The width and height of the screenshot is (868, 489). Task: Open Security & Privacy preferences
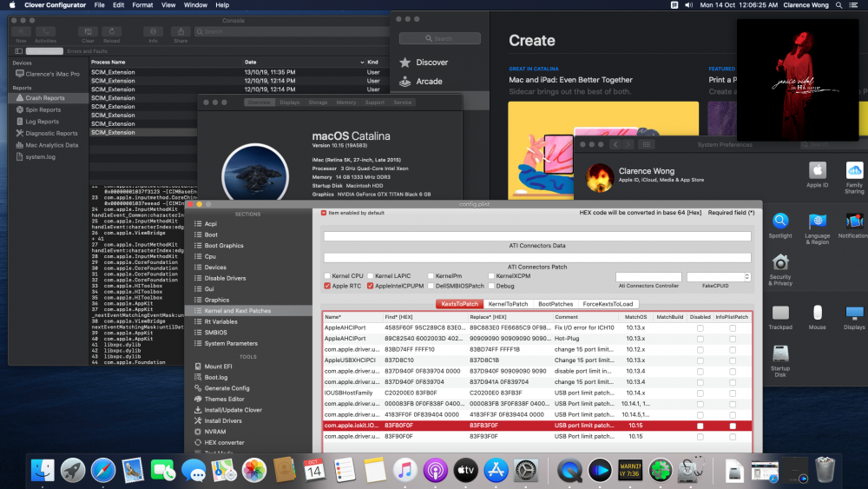[x=780, y=270]
